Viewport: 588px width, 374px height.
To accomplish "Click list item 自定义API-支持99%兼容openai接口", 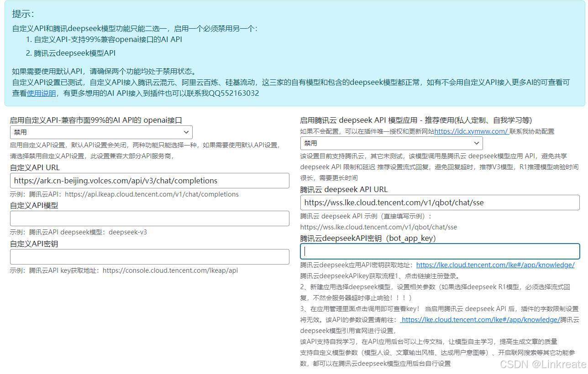I will (x=108, y=39).
